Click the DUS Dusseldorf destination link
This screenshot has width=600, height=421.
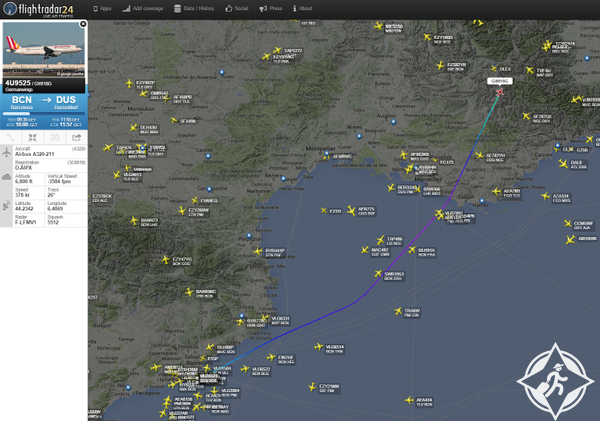(x=66, y=102)
